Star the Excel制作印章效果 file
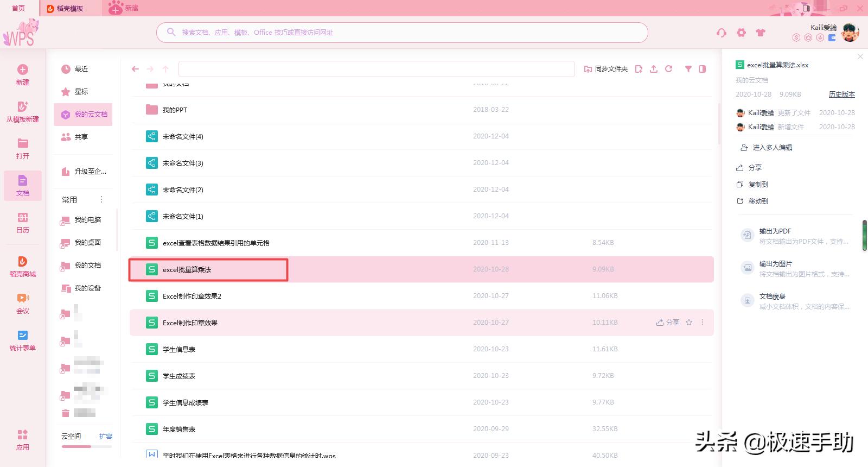This screenshot has height=467, width=868. point(689,323)
